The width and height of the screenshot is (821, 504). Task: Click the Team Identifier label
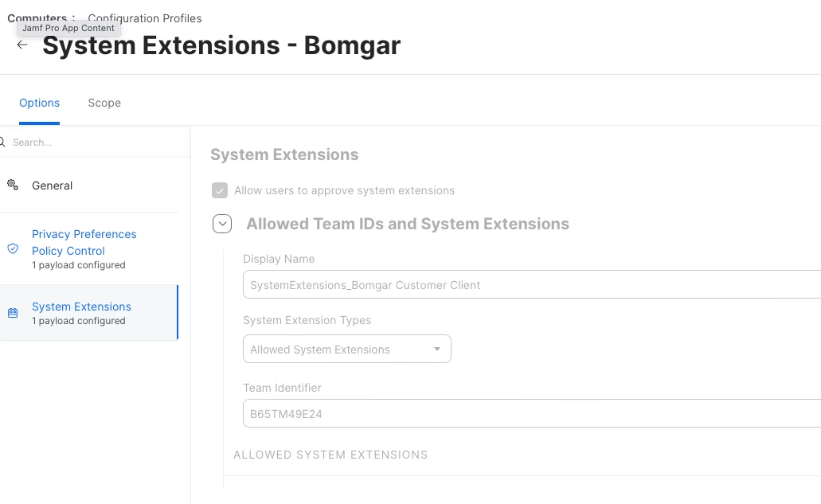(x=282, y=388)
